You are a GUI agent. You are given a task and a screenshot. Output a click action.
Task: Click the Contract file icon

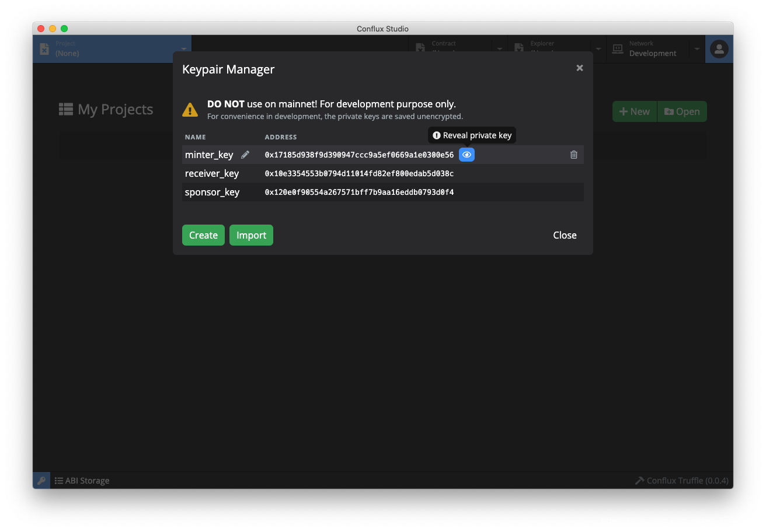(x=420, y=48)
